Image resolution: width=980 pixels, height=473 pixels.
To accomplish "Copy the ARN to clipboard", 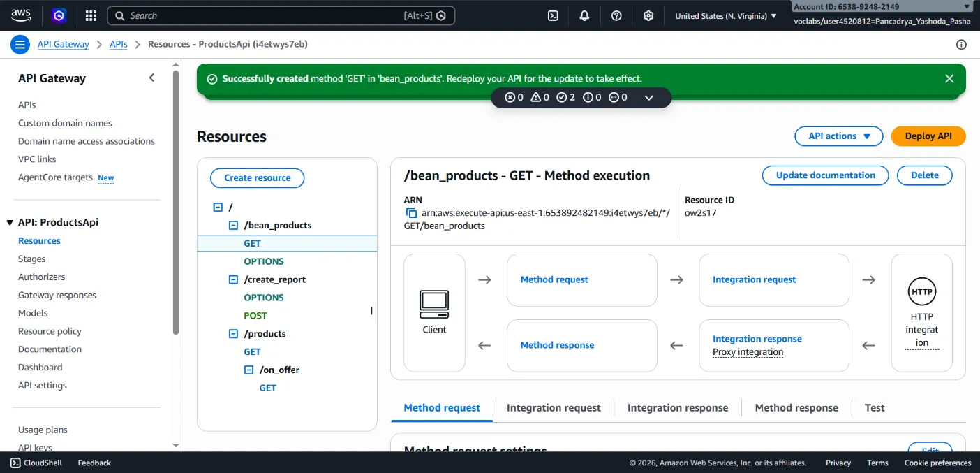I will (411, 213).
